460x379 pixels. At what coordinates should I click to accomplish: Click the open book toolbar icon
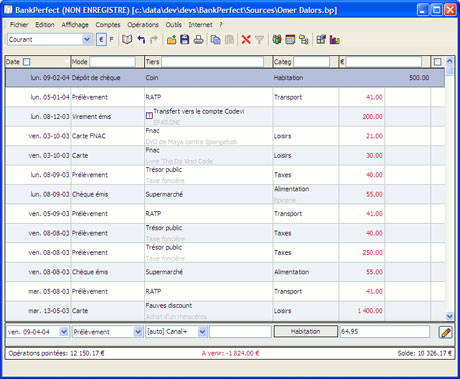[x=127, y=40]
